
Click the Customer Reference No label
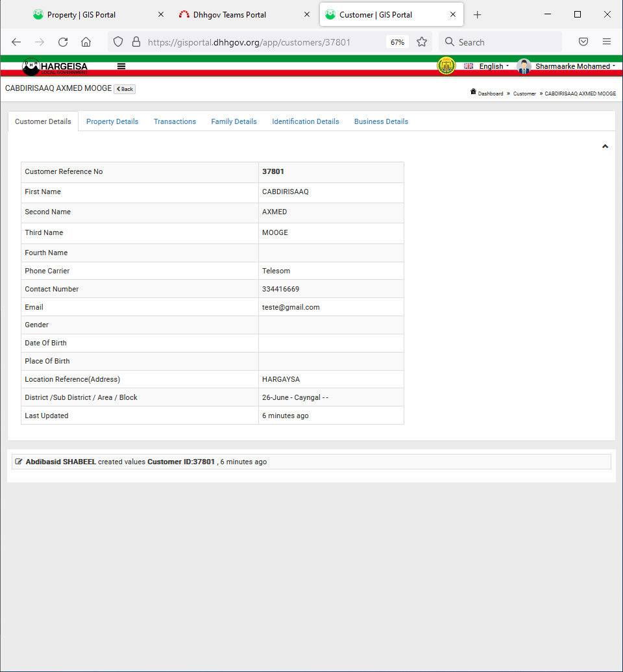(64, 171)
